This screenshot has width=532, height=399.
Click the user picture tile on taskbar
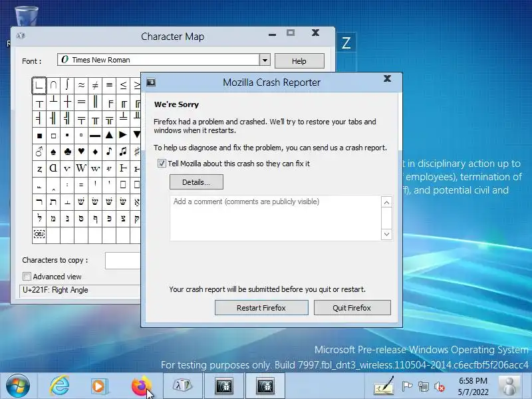coord(509,386)
